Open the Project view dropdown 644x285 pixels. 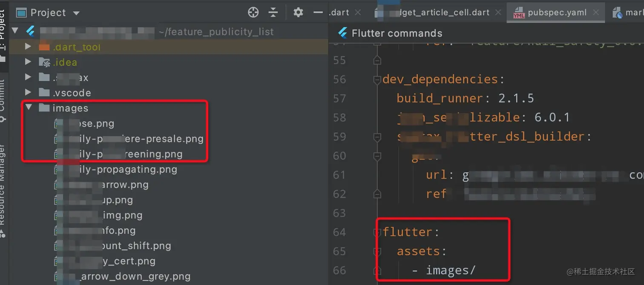tap(76, 13)
